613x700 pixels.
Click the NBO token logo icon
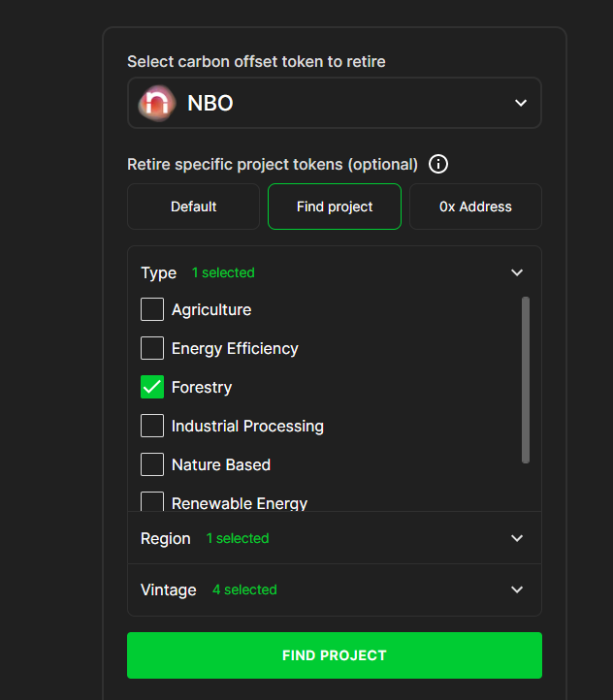(x=156, y=103)
